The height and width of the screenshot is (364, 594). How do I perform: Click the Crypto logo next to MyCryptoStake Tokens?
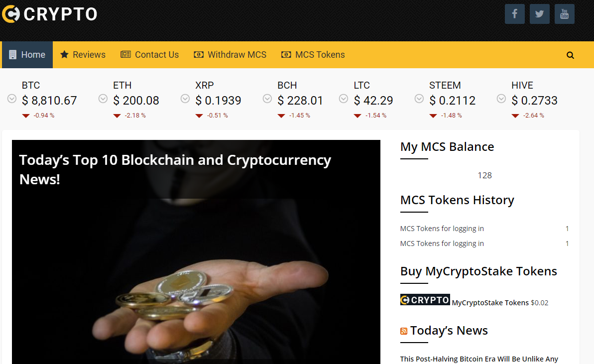tap(425, 300)
